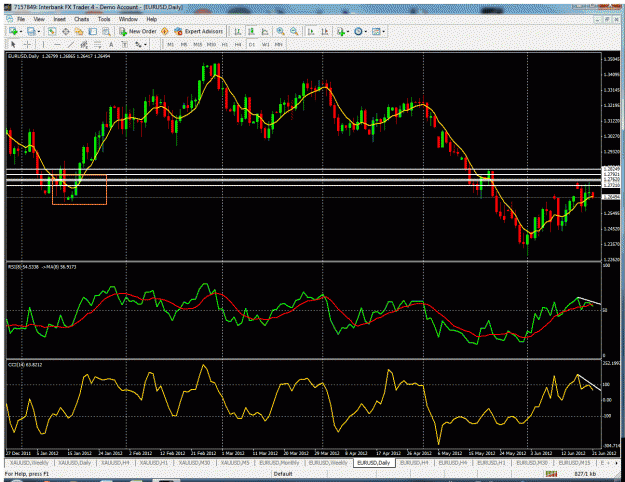Open the Strategy Tester icon
625x482 pixels.
tap(106, 31)
